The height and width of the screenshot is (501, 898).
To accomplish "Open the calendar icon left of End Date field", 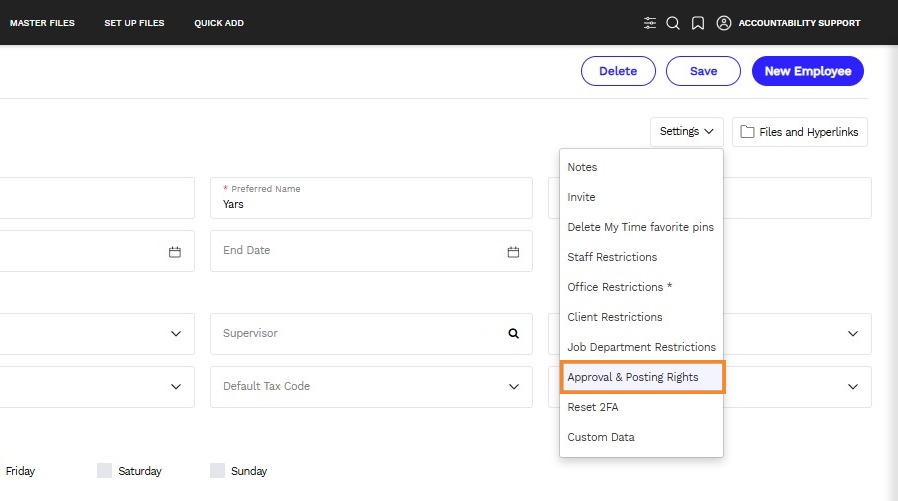I will coord(175,251).
